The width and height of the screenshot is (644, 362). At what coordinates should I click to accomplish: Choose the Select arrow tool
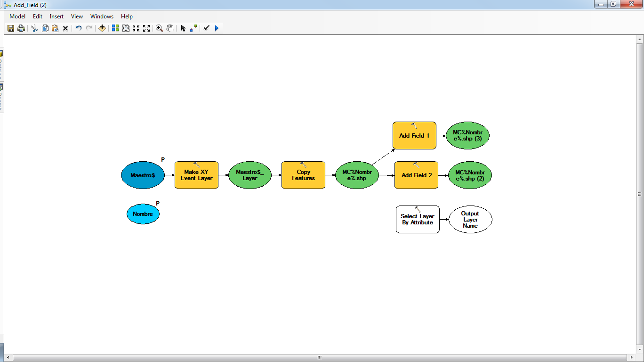coord(183,28)
